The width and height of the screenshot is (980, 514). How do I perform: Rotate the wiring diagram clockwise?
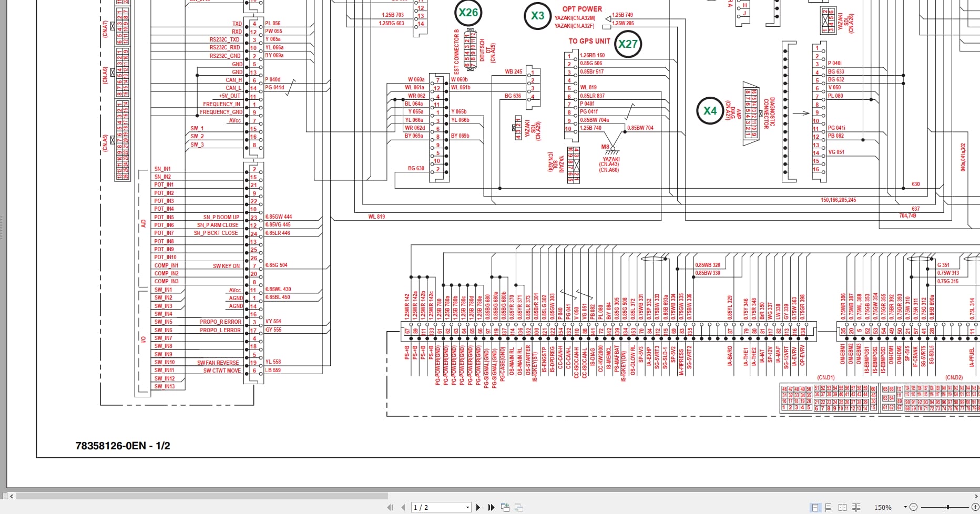coord(519,507)
